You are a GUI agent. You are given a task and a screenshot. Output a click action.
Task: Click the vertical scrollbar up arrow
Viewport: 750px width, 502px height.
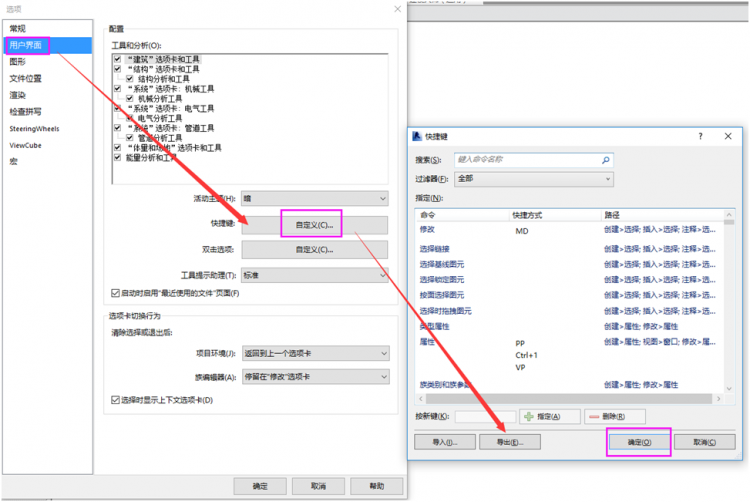(729, 215)
